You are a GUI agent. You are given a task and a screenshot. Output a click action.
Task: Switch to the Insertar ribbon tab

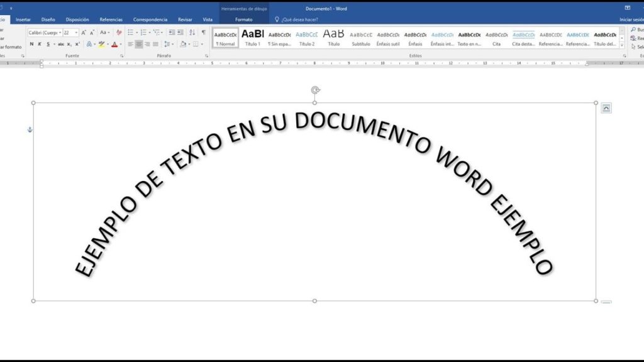click(x=23, y=19)
